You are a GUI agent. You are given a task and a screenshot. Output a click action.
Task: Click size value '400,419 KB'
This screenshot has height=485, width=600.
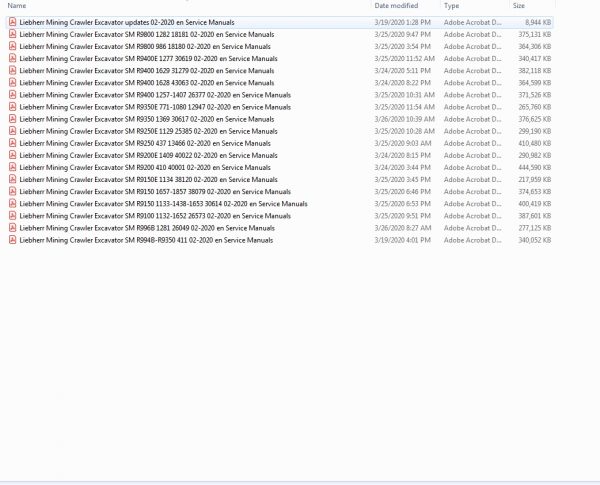[535, 204]
